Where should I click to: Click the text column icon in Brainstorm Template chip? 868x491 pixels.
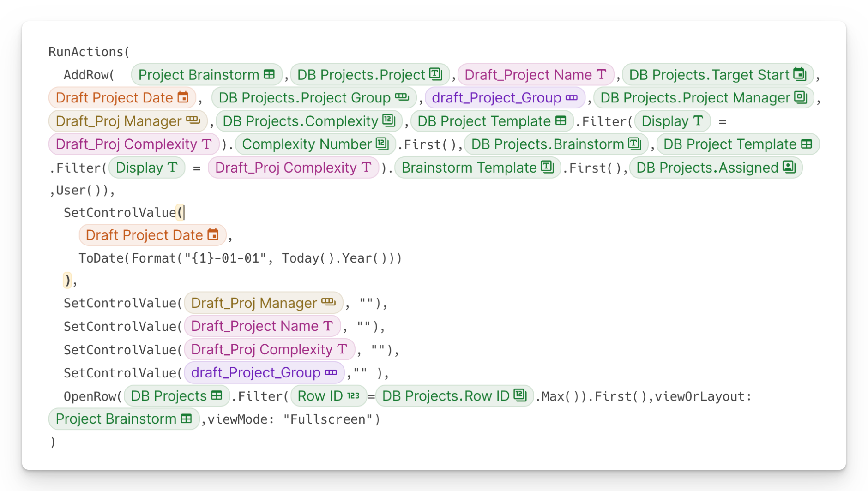[x=547, y=167]
